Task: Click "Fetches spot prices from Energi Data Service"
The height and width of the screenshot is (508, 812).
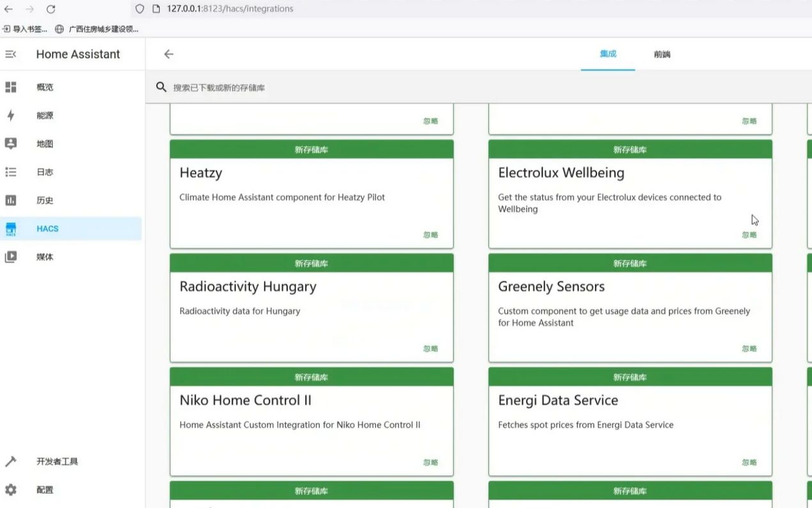Action: click(x=586, y=425)
